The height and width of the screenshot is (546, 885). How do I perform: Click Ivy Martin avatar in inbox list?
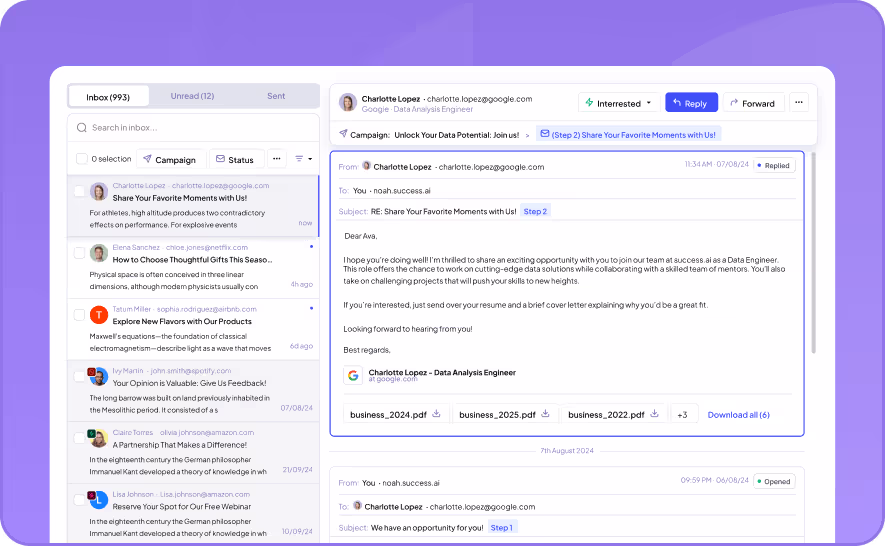(99, 377)
